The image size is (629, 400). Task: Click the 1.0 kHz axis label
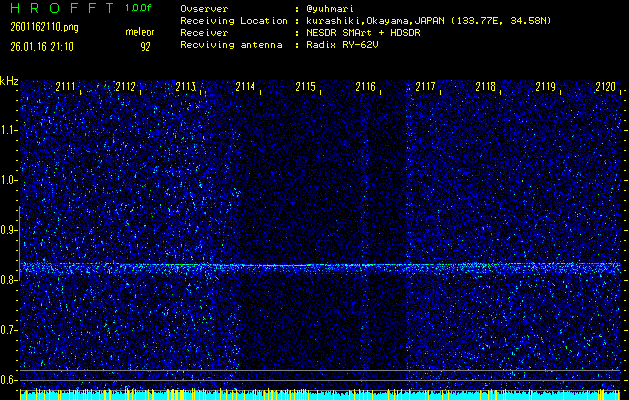[x=8, y=180]
